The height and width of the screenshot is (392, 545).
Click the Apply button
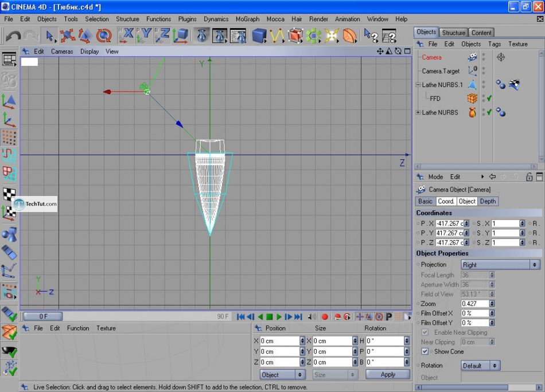[x=388, y=375]
